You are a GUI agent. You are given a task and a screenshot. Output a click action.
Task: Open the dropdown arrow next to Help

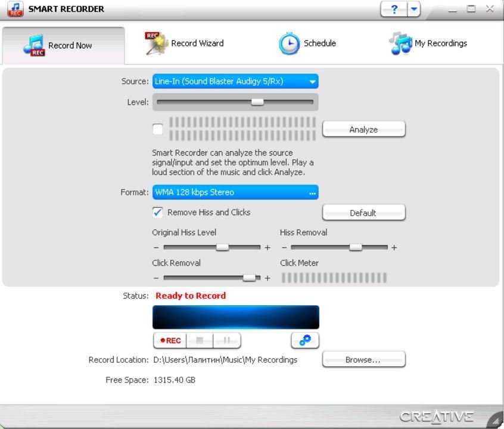414,9
